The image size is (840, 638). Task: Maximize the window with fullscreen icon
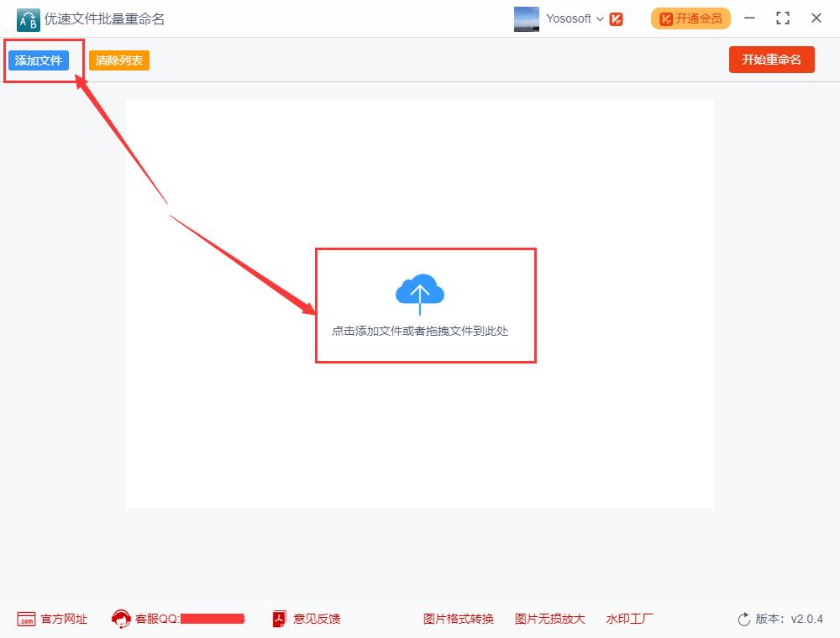pyautogui.click(x=783, y=18)
